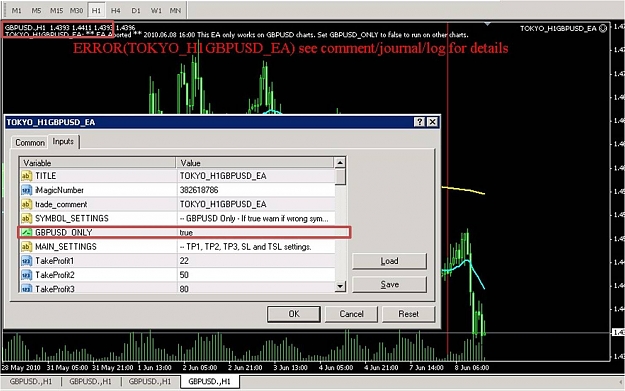Screen dimensions: 625x391
Task: Select the trade_comment variable name
Action: [61, 204]
